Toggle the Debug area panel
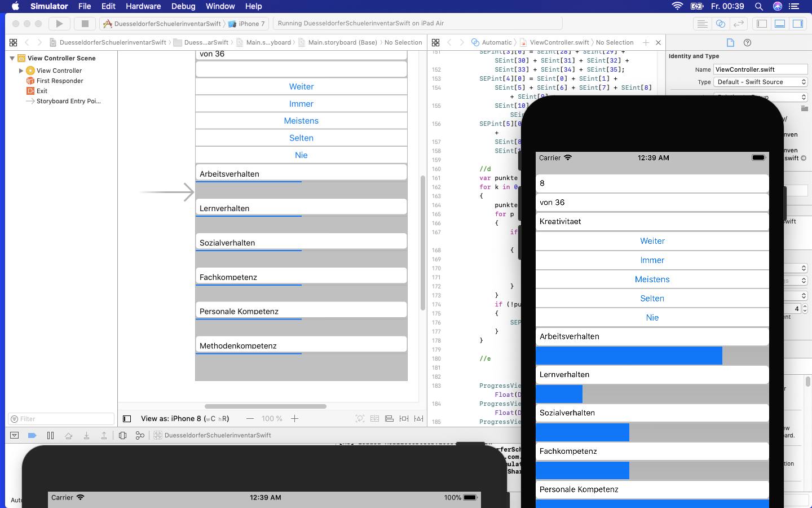Screen dimensions: 812x508 click(780, 24)
